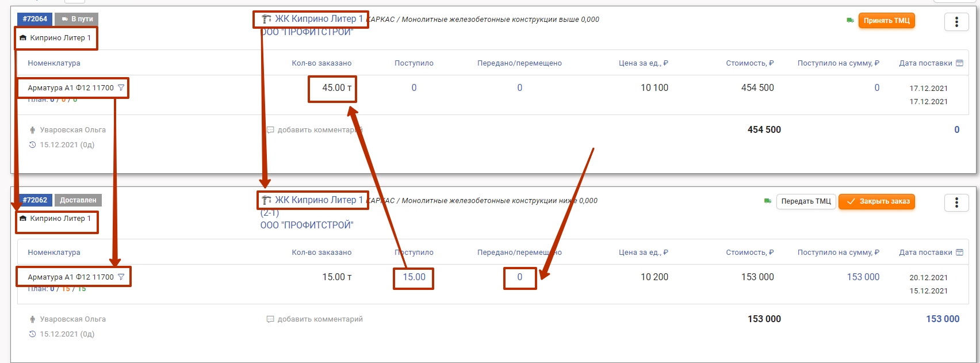The image size is (980, 363).
Task: Click the calendar icon beside Дата поставки in second order
Action: 959,253
